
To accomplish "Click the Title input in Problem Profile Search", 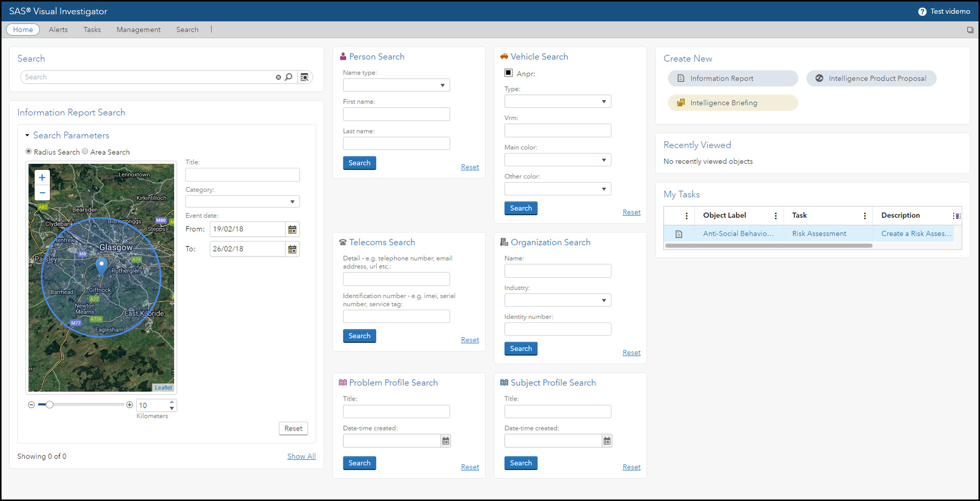I will [396, 411].
